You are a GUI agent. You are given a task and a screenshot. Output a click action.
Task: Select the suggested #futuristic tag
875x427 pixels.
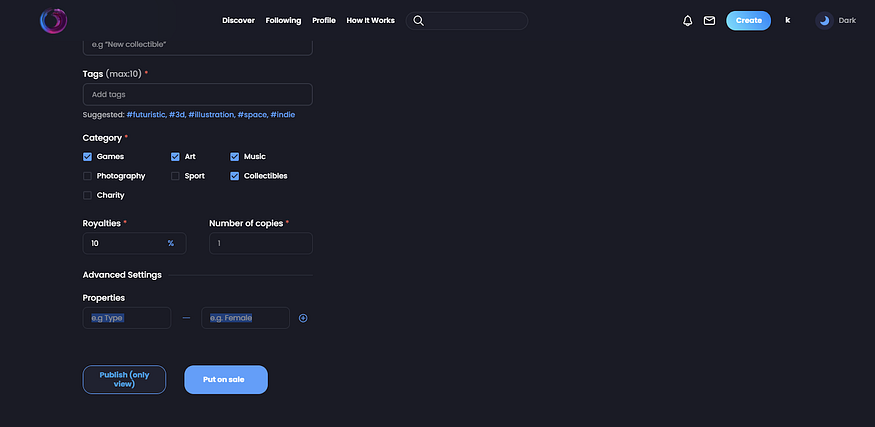coord(146,114)
